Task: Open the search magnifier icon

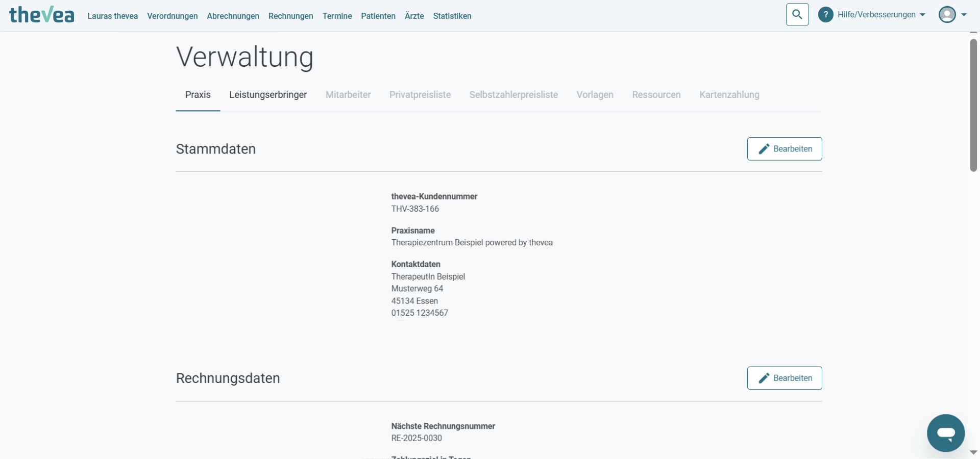Action: click(797, 15)
